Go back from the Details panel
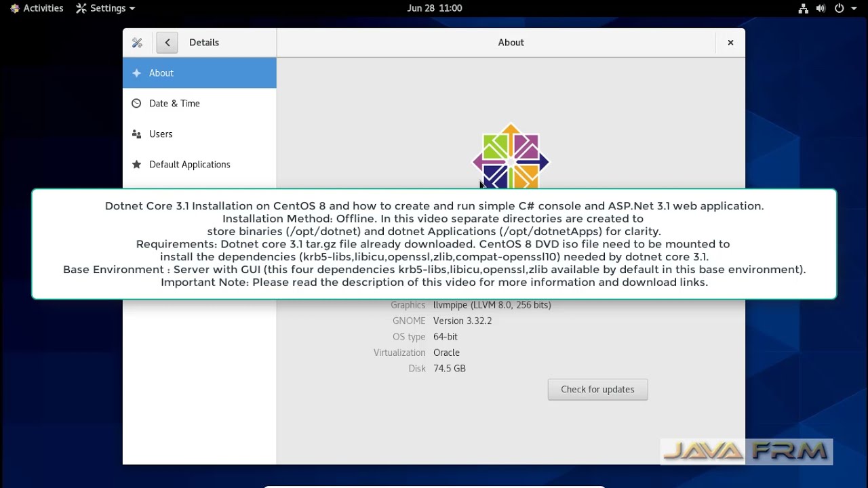Screen dimensions: 868x488 pos(167,43)
